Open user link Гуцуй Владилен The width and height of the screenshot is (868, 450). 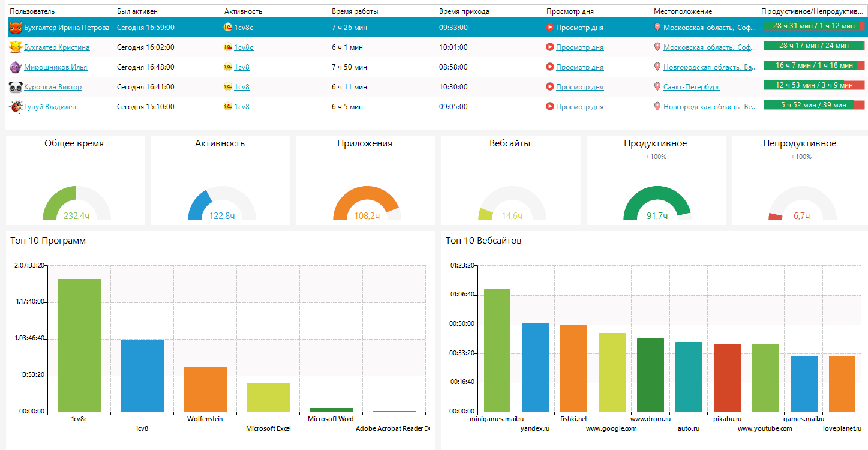coord(50,107)
